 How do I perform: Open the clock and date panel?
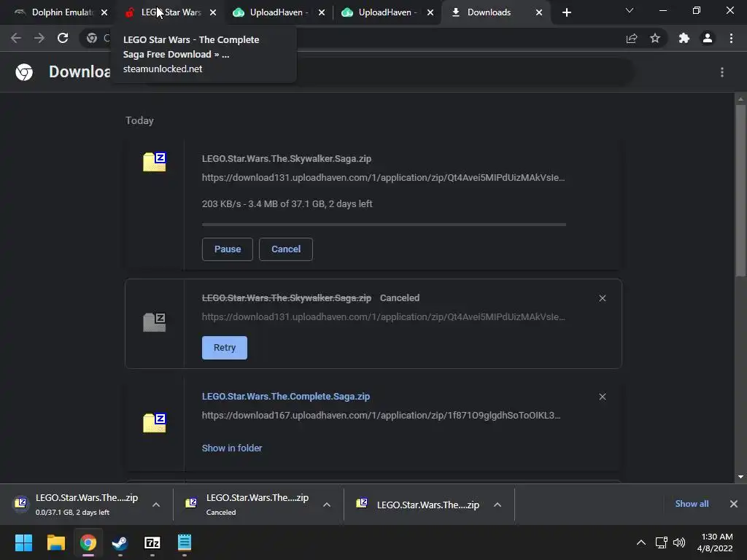[715, 542]
